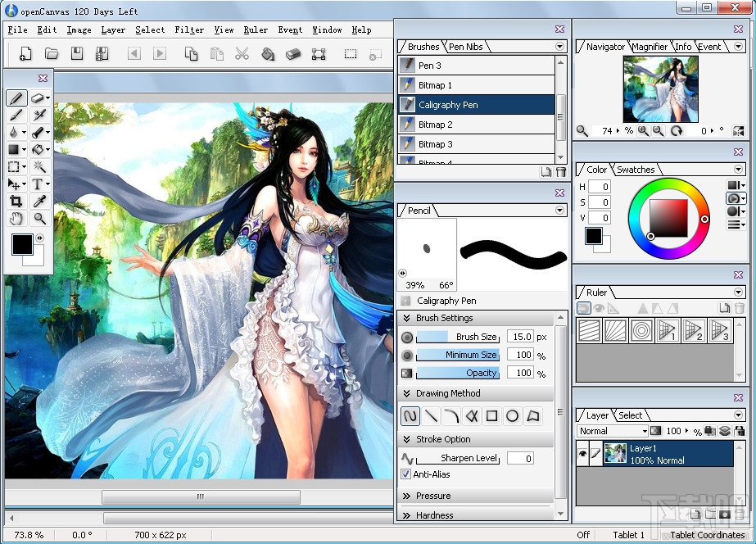Image resolution: width=756 pixels, height=544 pixels.
Task: Open the Normal blend mode dropdown
Action: [x=613, y=431]
